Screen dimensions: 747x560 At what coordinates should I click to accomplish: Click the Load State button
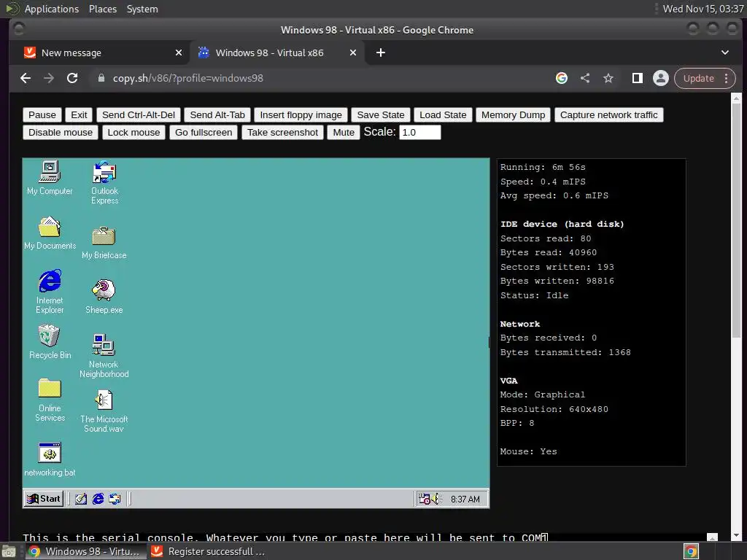pos(443,114)
